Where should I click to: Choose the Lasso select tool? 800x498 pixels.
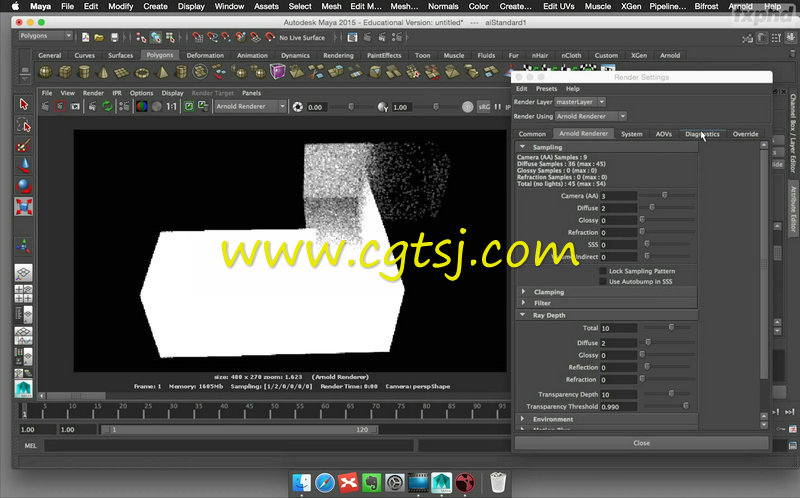click(23, 125)
